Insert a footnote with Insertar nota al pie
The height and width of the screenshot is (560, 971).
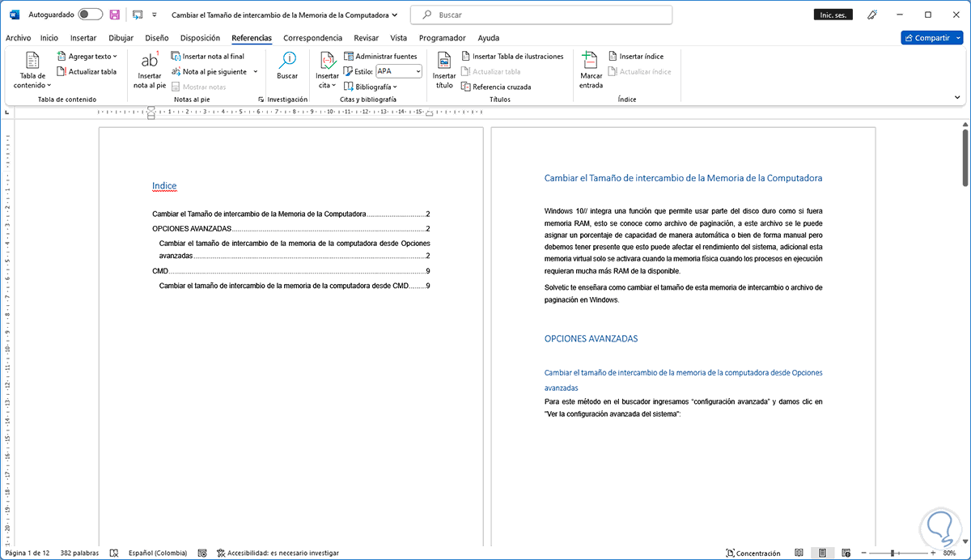pos(149,70)
